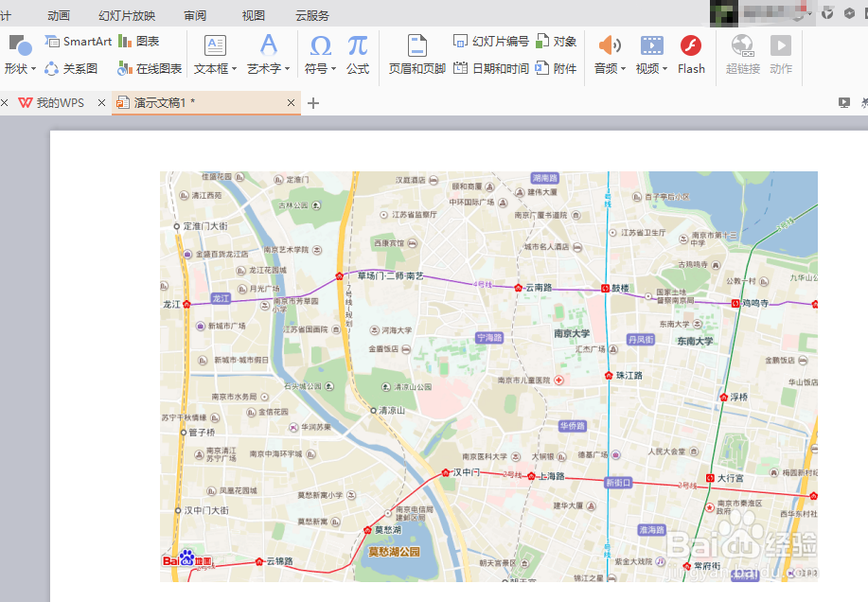Insert an 对象 object
This screenshot has height=602, width=868.
click(557, 42)
